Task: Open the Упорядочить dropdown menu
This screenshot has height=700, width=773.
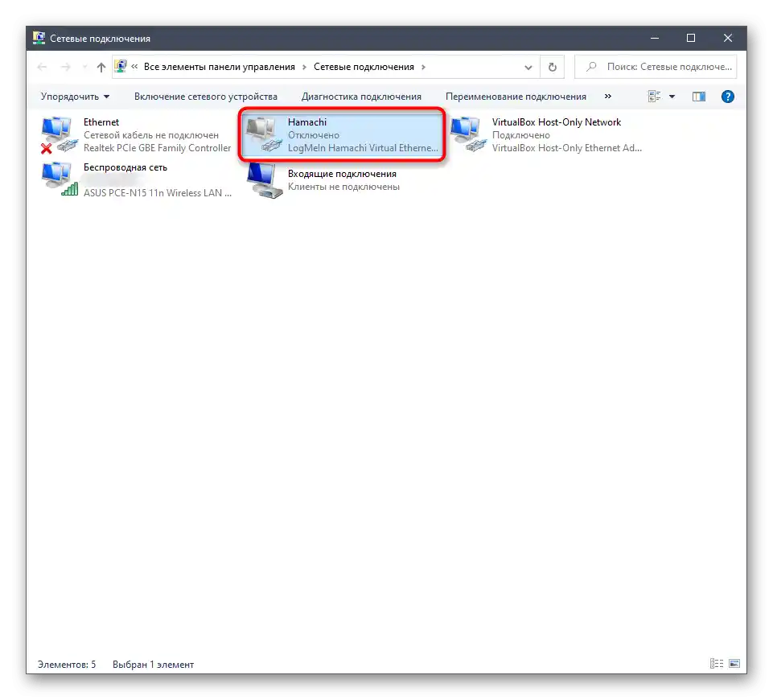Action: pos(75,97)
